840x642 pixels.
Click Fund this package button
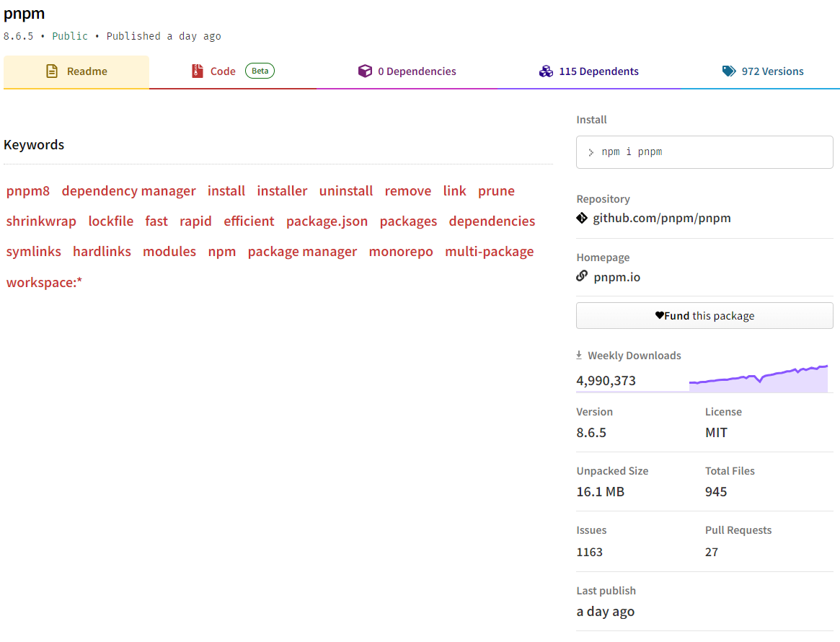point(704,316)
